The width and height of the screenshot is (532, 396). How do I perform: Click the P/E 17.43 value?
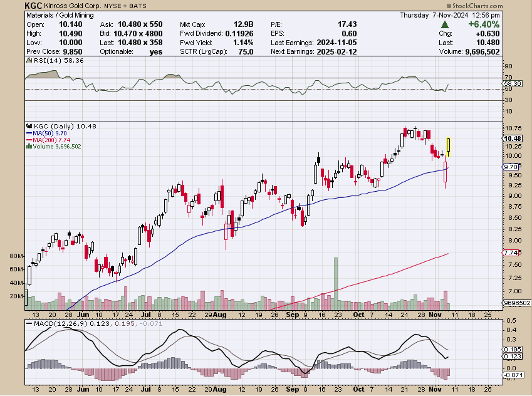[347, 24]
